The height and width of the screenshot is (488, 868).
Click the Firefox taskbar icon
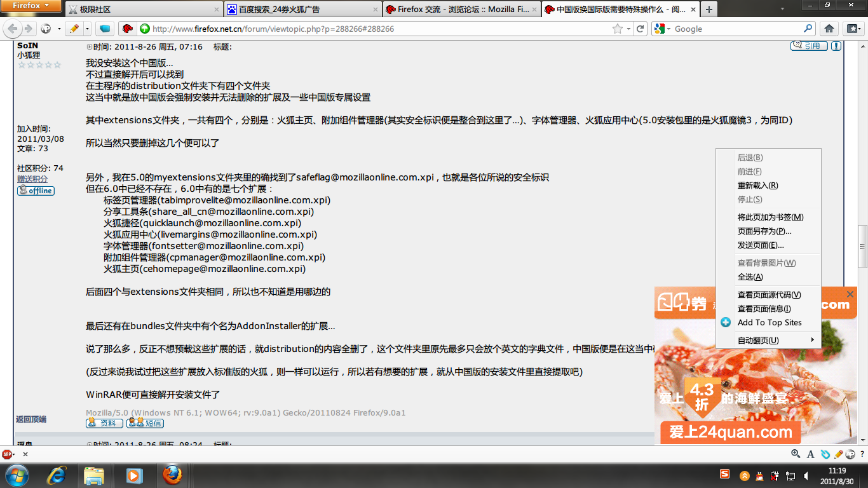tap(172, 475)
